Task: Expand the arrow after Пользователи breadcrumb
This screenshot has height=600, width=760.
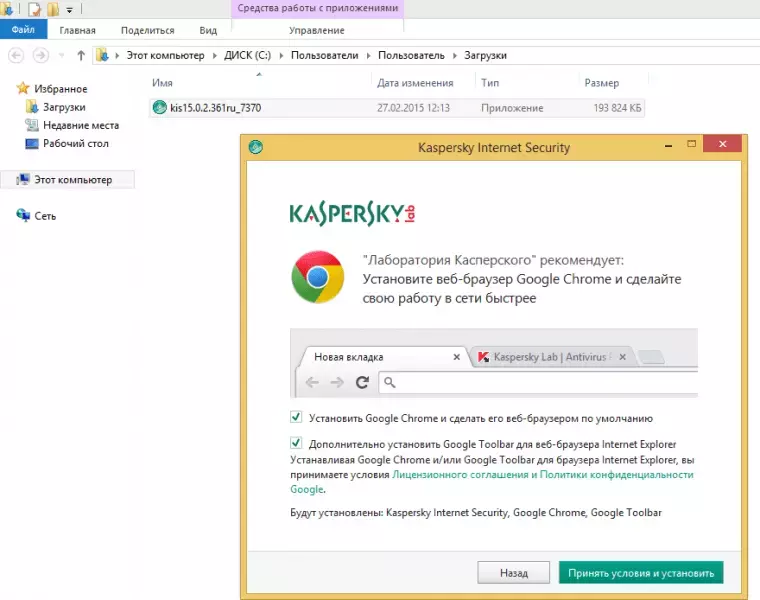Action: [368, 56]
